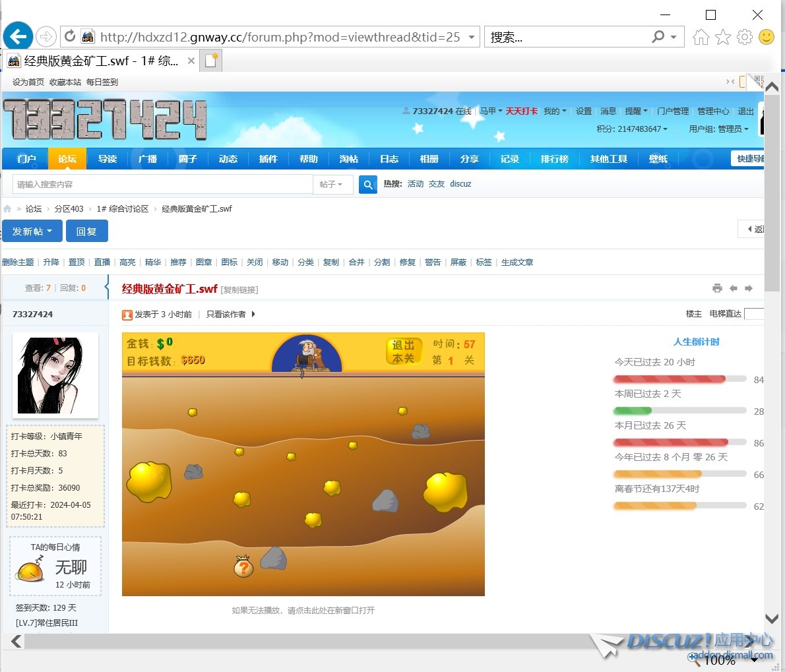Image resolution: width=785 pixels, height=672 pixels.
Task: Click the QR code icon at top right
Action: 759,82
